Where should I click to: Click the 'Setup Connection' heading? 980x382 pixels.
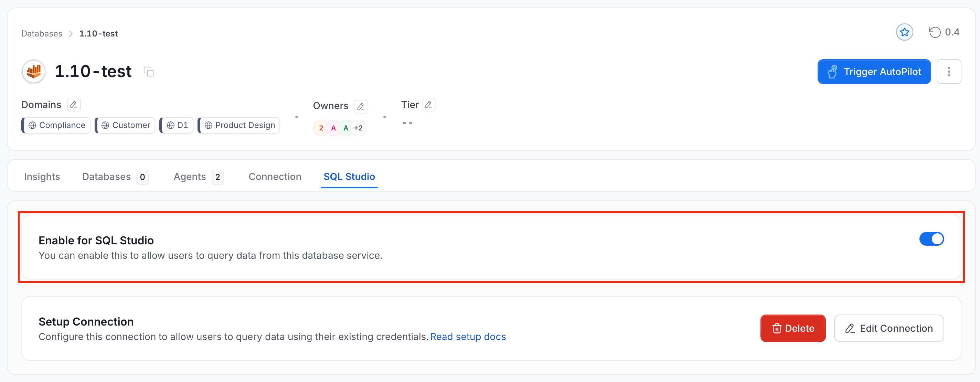coord(86,321)
